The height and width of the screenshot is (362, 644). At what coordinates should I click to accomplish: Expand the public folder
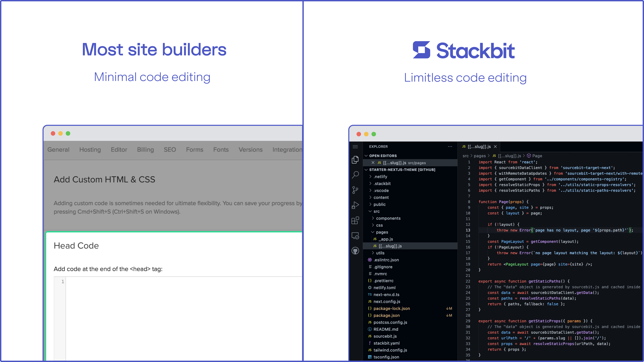tap(370, 204)
